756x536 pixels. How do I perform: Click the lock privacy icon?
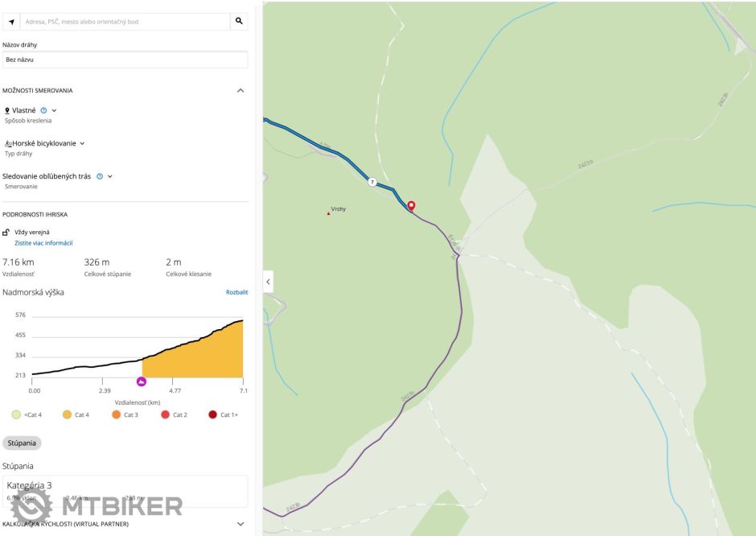[7, 232]
